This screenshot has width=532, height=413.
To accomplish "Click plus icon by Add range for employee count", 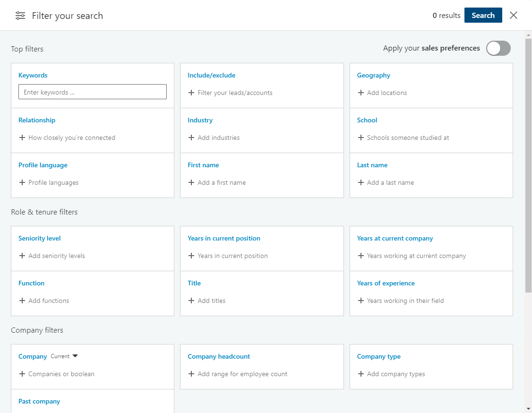I will [191, 374].
